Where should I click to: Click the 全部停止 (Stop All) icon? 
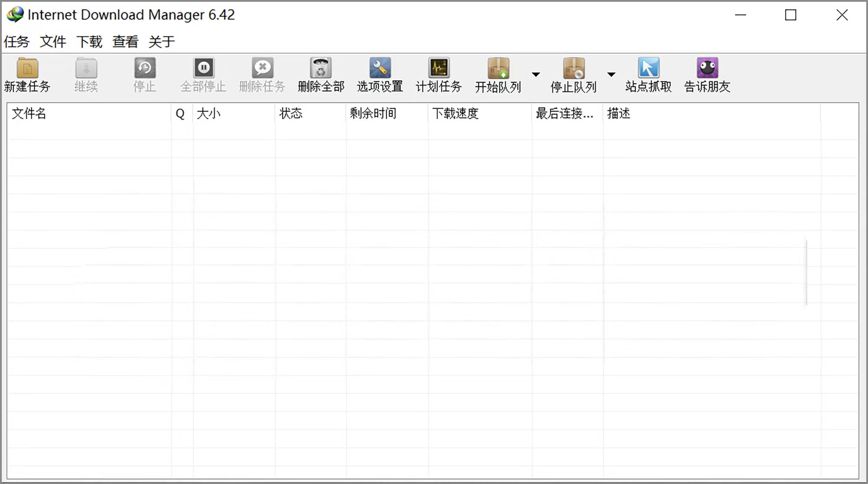click(204, 75)
